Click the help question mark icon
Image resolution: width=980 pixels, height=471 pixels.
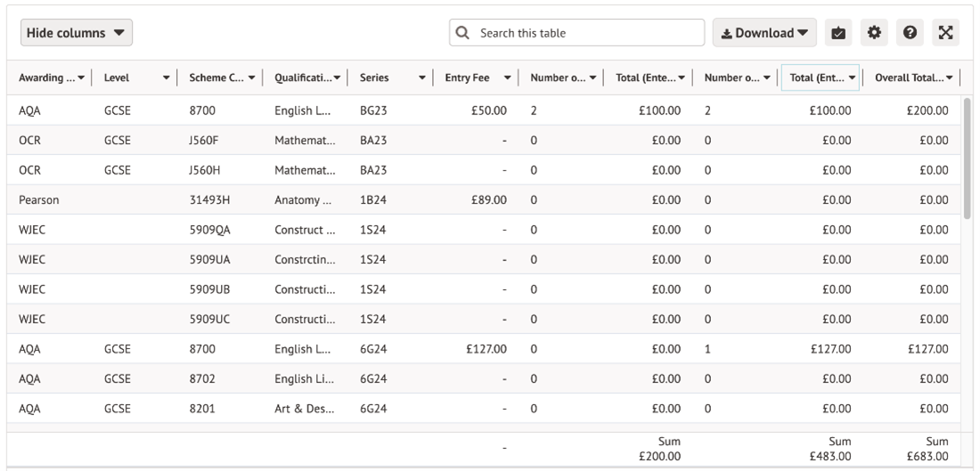910,33
